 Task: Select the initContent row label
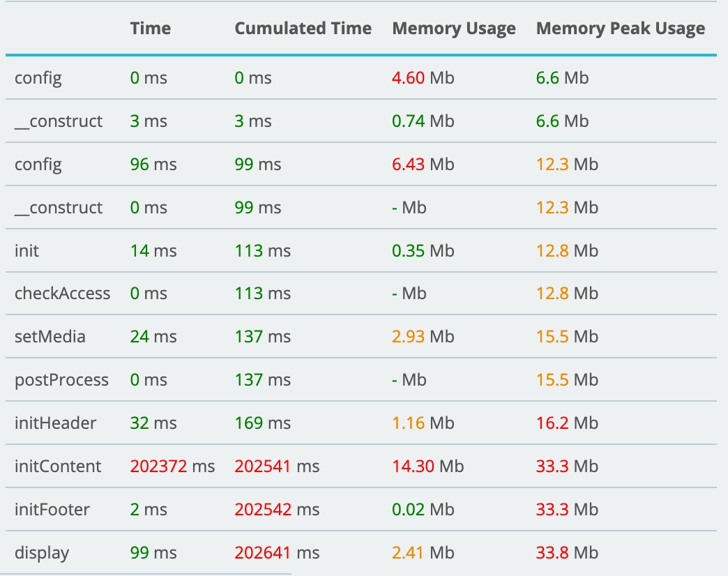pyautogui.click(x=58, y=467)
